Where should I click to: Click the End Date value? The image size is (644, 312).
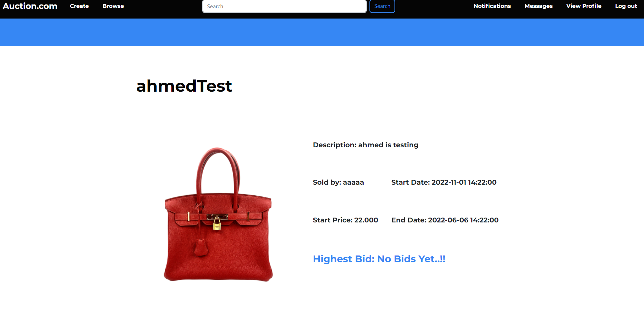[463, 220]
